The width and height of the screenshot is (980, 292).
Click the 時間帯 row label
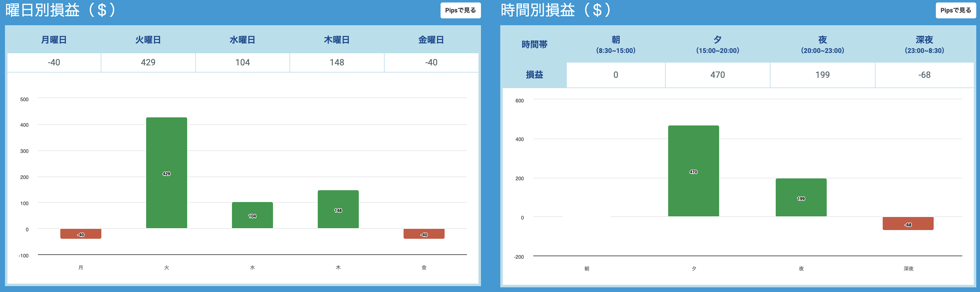point(534,45)
